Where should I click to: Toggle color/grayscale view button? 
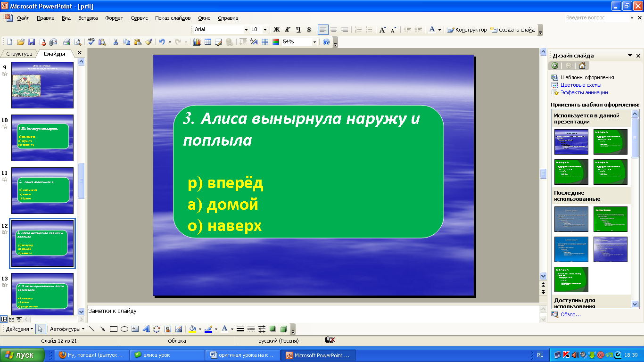tap(276, 42)
